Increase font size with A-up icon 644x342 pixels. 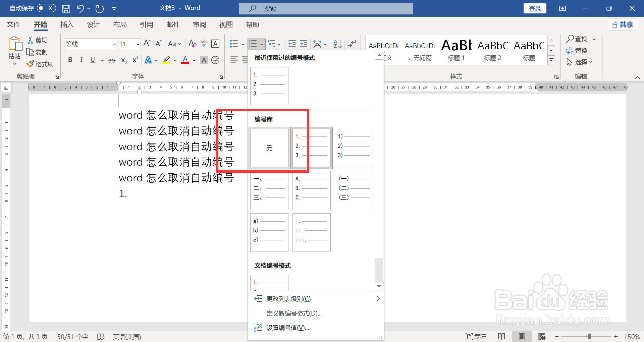click(x=147, y=44)
